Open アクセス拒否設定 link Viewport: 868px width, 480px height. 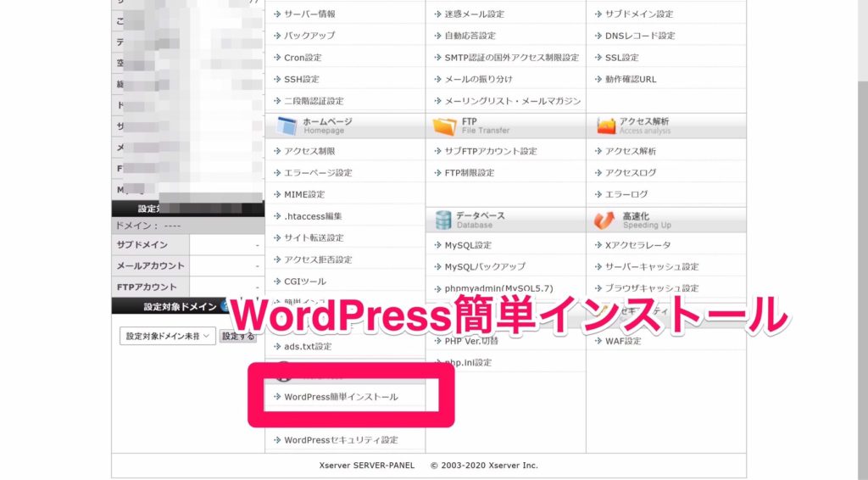319,260
